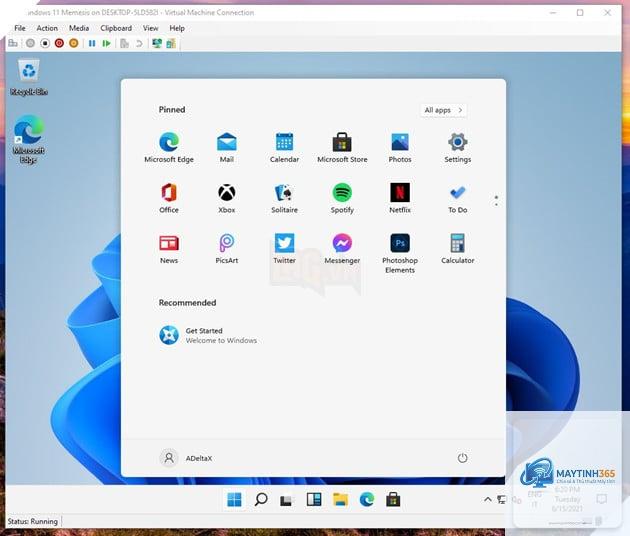The width and height of the screenshot is (630, 536).
Task: Launch the To Do app
Action: 458,198
